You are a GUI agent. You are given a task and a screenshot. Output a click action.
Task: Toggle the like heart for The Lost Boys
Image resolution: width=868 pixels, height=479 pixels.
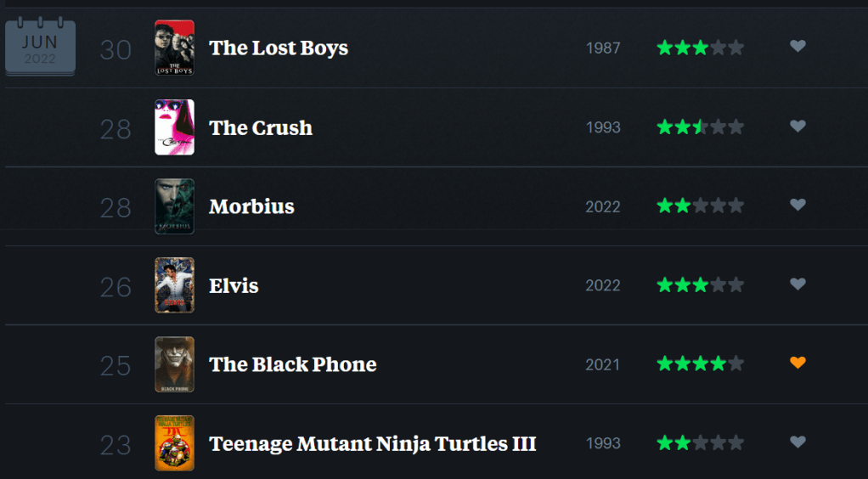[798, 47]
